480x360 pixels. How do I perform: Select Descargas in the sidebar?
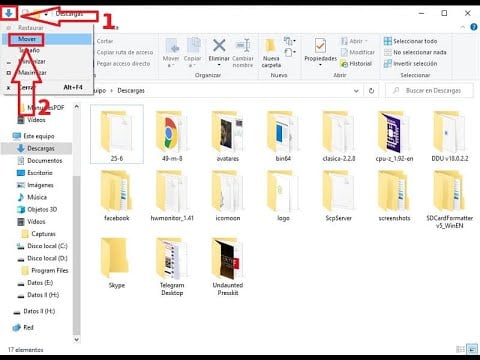pyautogui.click(x=36, y=148)
